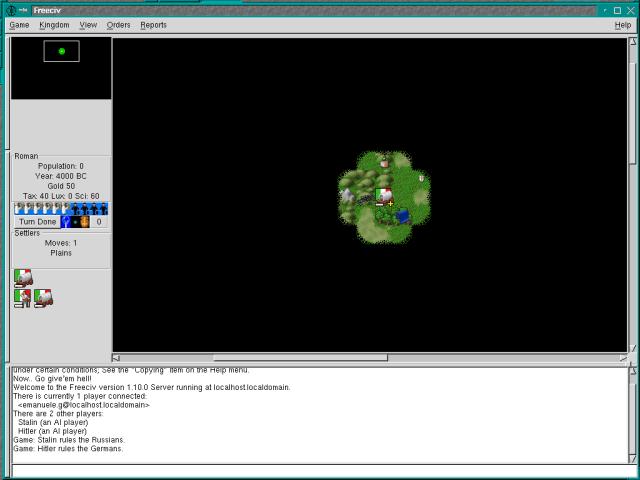This screenshot has height=480, width=640.
Task: Click the emanuele.g@localhost.localdomain chat line
Action: 84,405
